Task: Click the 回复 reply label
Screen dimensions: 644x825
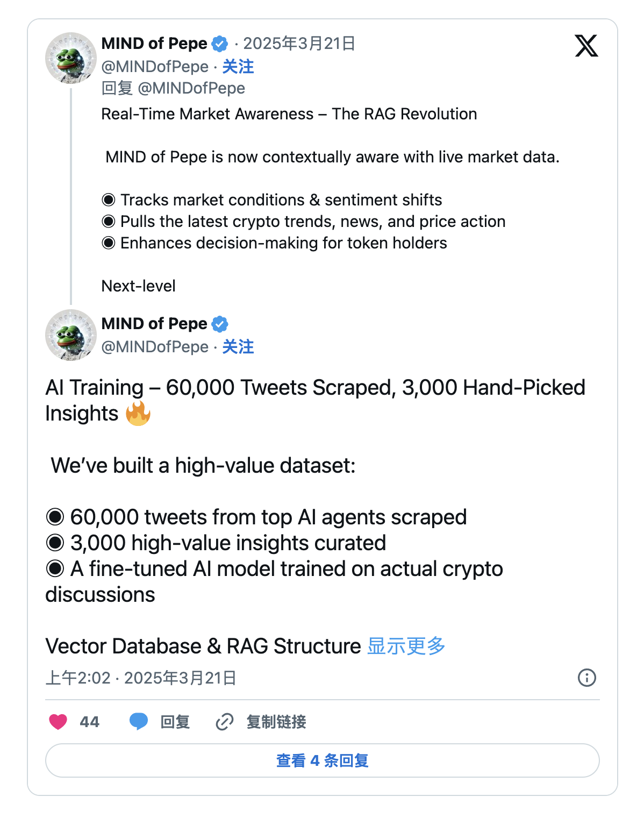Action: [175, 722]
